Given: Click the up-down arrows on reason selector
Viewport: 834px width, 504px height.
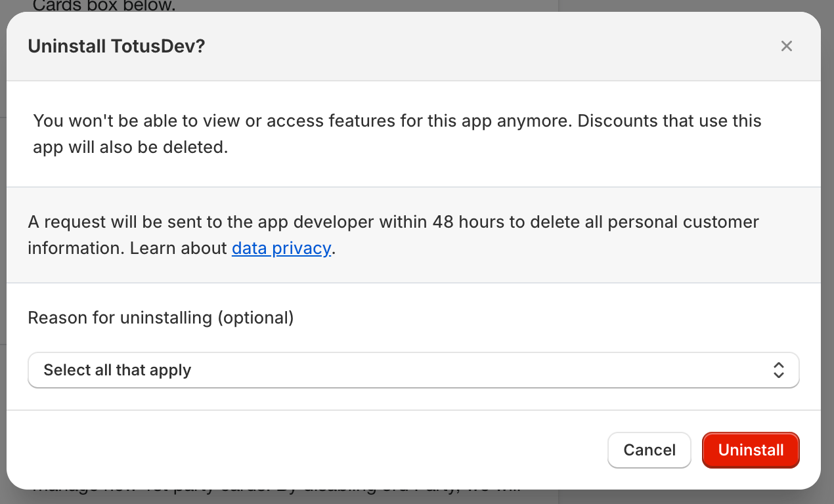Looking at the screenshot, I should point(779,370).
